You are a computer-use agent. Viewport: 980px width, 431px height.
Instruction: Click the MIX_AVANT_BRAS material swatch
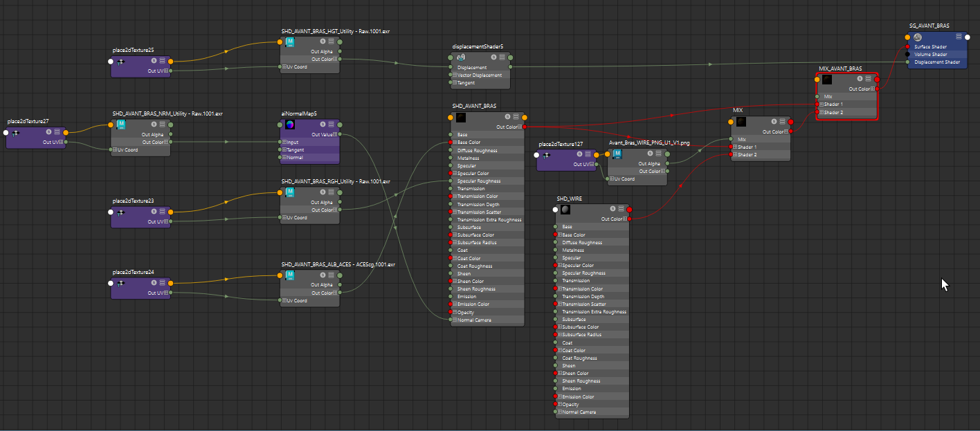(827, 80)
